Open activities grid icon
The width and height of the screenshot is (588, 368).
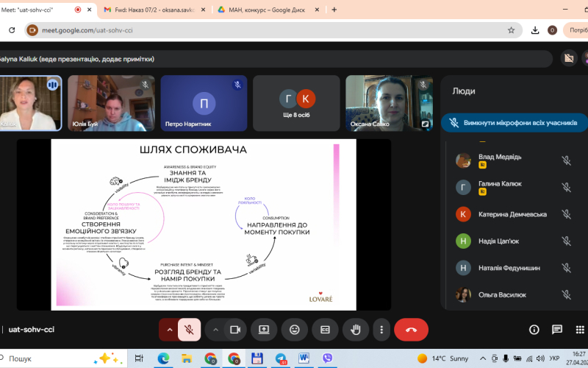580,330
